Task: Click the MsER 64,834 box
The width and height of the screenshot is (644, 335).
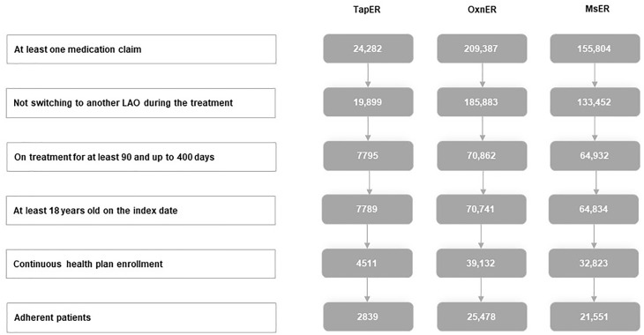Action: click(x=595, y=209)
